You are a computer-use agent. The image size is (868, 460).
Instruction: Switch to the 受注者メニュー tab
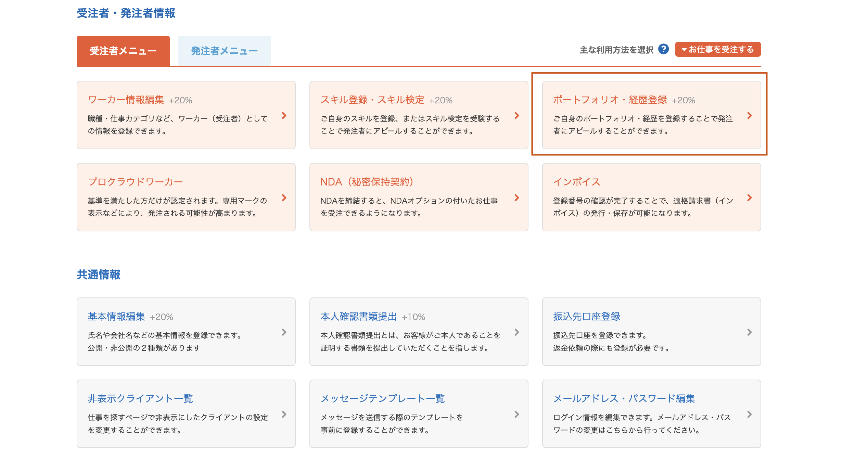(123, 51)
